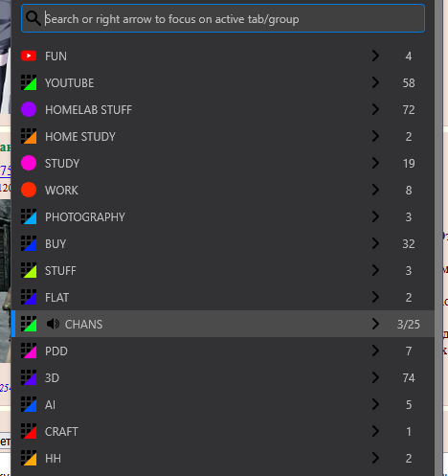Image resolution: width=448 pixels, height=476 pixels.
Task: Click the vertical scrollbar of the group list
Action: point(438,238)
